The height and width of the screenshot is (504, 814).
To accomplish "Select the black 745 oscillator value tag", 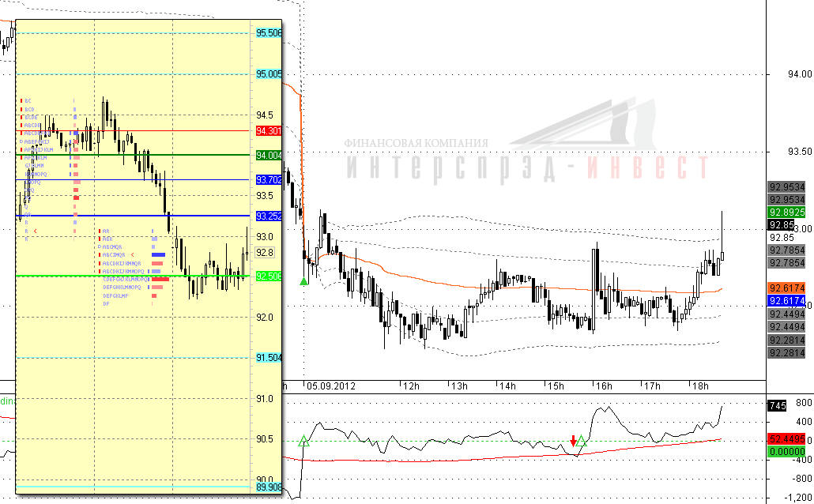I will 777,405.
